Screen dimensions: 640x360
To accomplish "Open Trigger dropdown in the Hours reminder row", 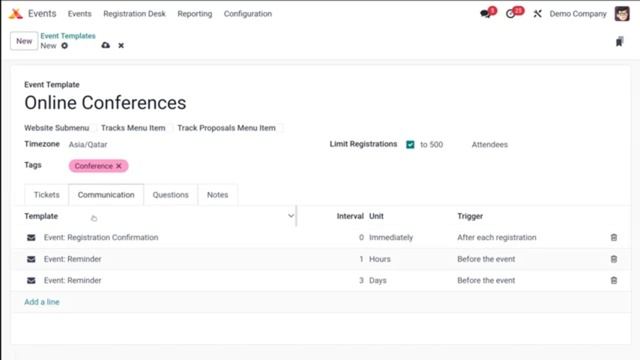I will [x=486, y=259].
